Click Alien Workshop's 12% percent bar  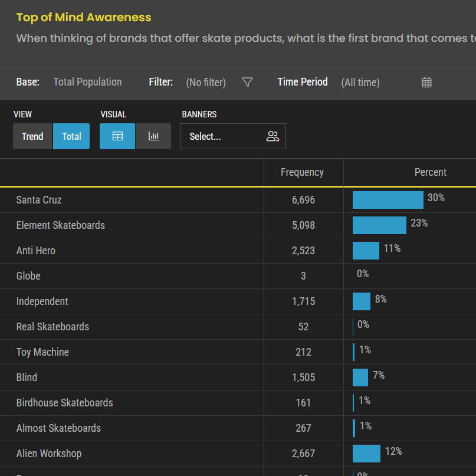tap(366, 453)
